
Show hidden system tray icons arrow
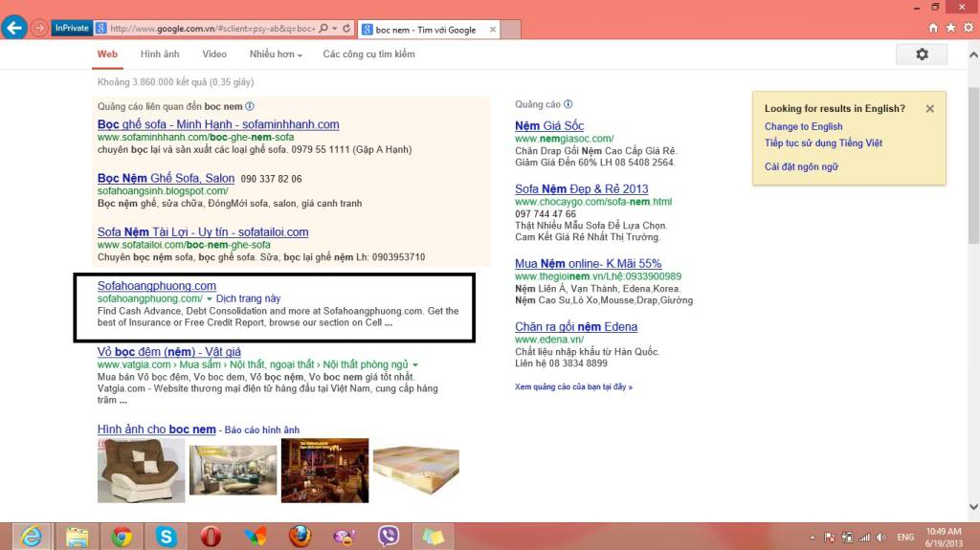[x=812, y=538]
